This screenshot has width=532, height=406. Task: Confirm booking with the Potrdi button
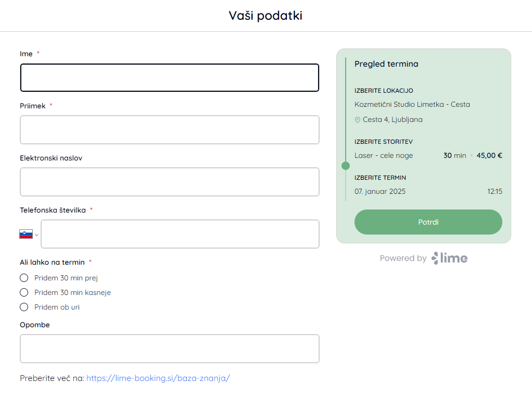click(x=428, y=222)
